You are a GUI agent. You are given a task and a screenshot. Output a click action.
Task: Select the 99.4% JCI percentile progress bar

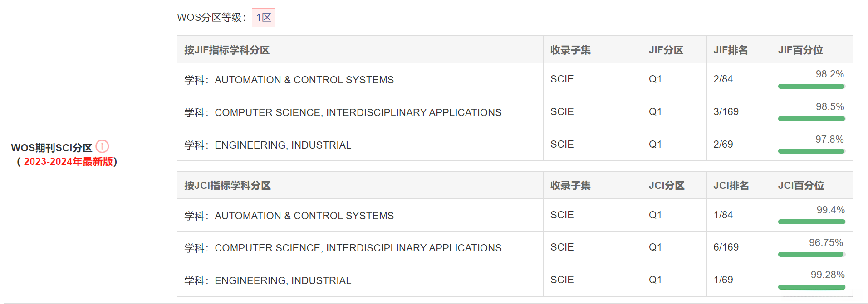point(811,222)
